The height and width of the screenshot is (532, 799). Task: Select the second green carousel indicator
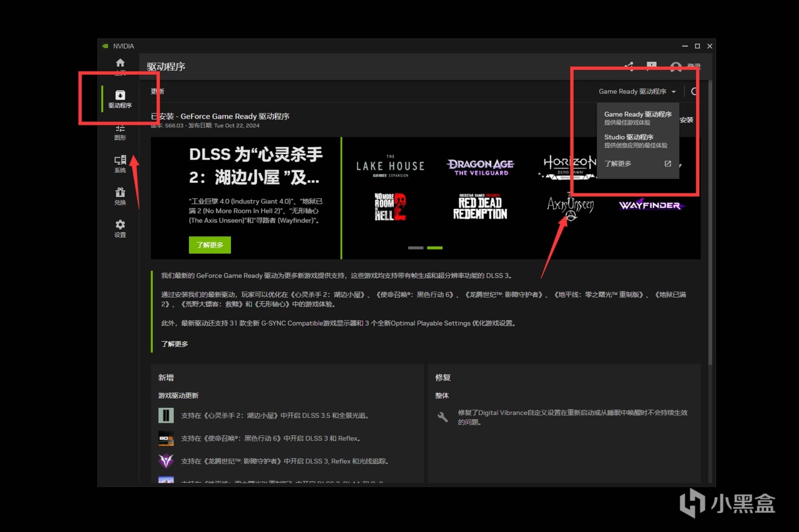pyautogui.click(x=434, y=248)
